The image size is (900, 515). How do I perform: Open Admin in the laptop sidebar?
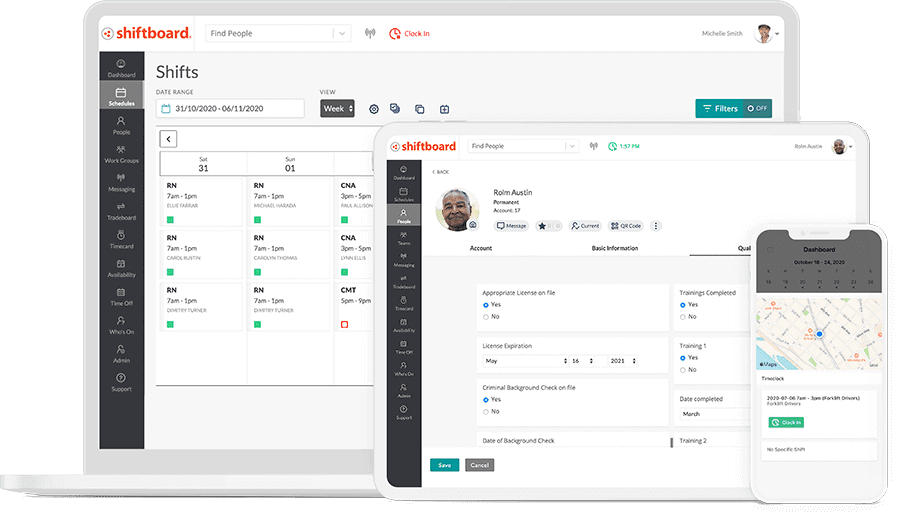point(121,354)
